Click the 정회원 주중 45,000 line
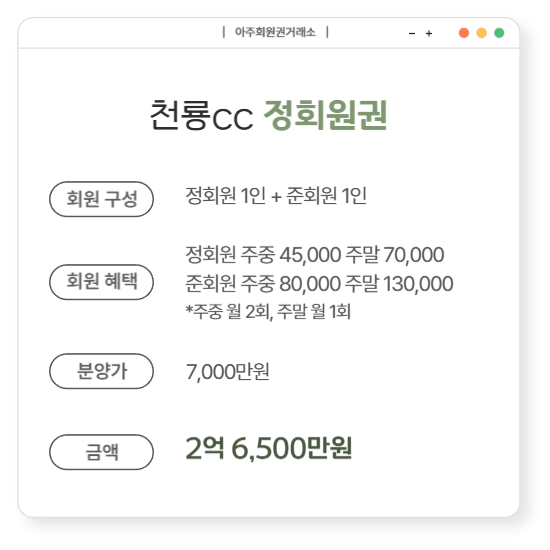This screenshot has width=550, height=550. click(x=315, y=255)
